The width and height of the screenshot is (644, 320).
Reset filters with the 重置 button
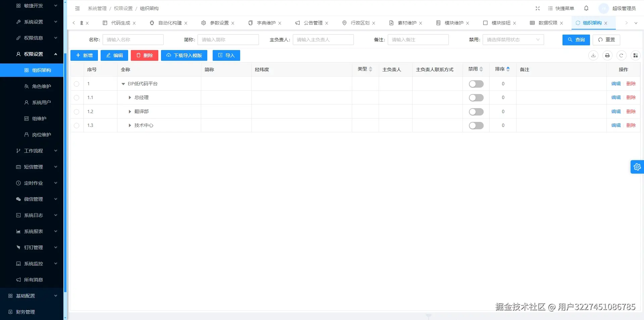606,40
